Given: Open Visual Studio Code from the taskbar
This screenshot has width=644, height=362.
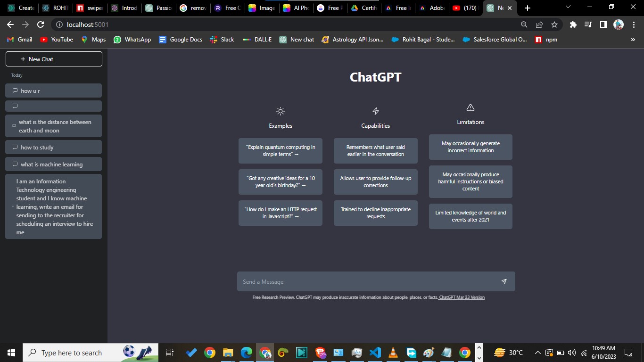Looking at the screenshot, I should 375,353.
